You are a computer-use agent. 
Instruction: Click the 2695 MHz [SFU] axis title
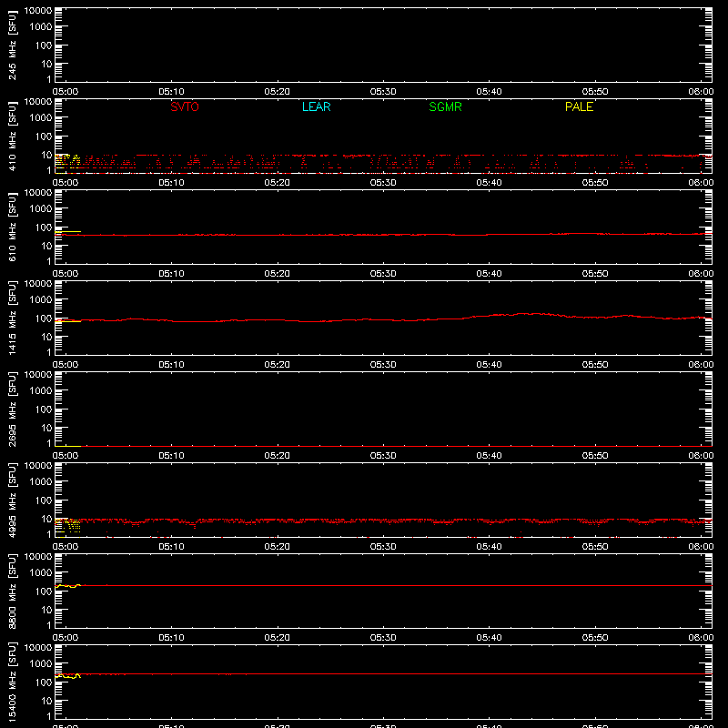(x=12, y=409)
